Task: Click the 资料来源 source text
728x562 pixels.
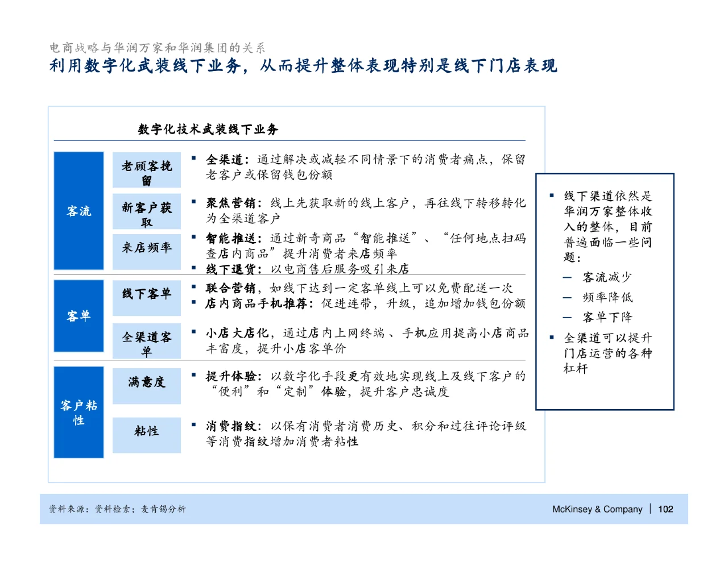Action: click(x=119, y=509)
